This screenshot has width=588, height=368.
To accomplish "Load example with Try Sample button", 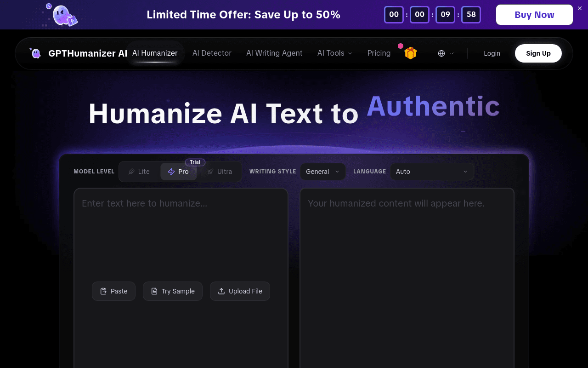I will point(173,291).
